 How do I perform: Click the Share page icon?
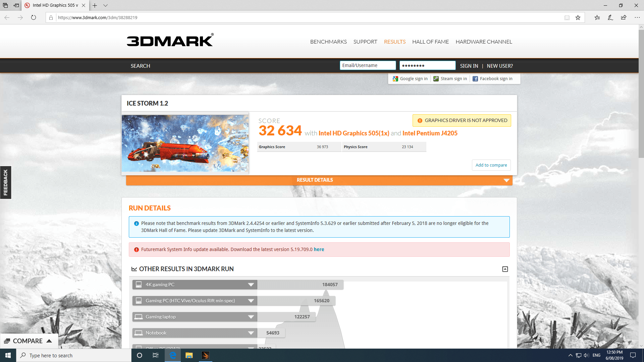click(x=624, y=17)
